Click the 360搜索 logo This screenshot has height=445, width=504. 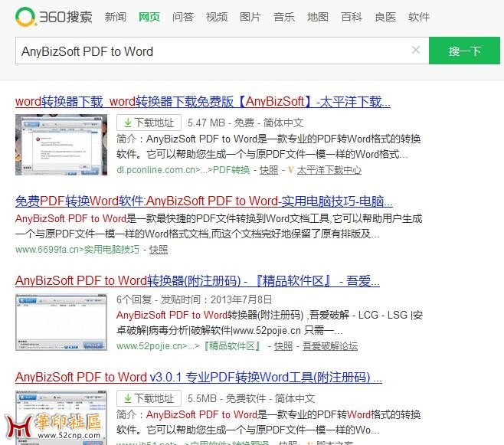pyautogui.click(x=54, y=17)
